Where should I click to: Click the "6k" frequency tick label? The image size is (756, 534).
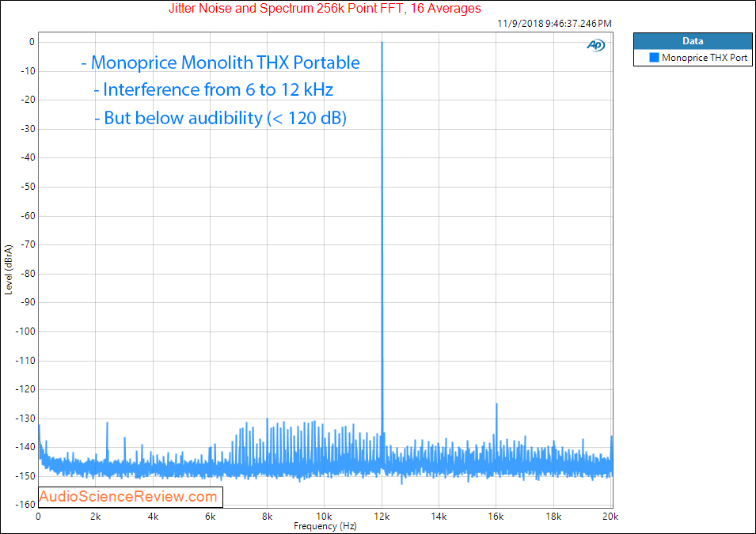tap(211, 516)
